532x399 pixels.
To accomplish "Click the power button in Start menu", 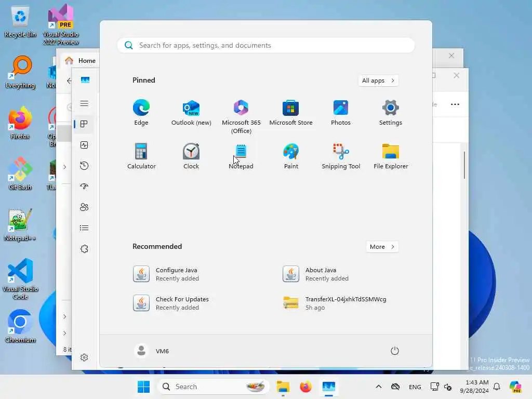I will click(x=394, y=351).
